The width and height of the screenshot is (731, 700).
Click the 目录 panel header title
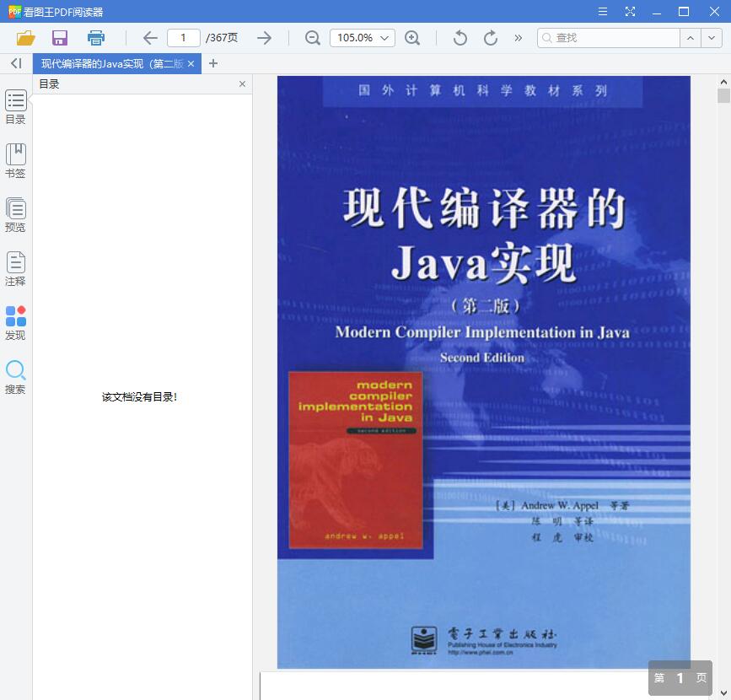(49, 84)
